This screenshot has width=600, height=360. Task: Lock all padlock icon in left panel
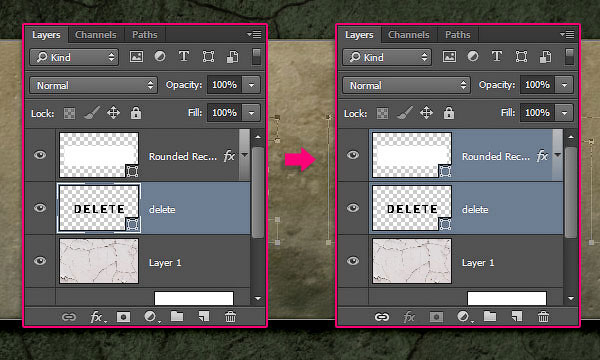pyautogui.click(x=136, y=113)
